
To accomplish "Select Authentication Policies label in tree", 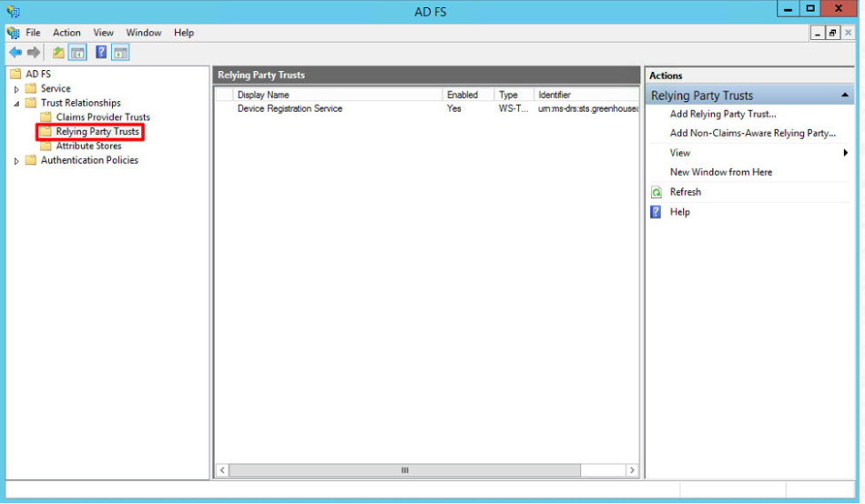I will pyautogui.click(x=89, y=160).
